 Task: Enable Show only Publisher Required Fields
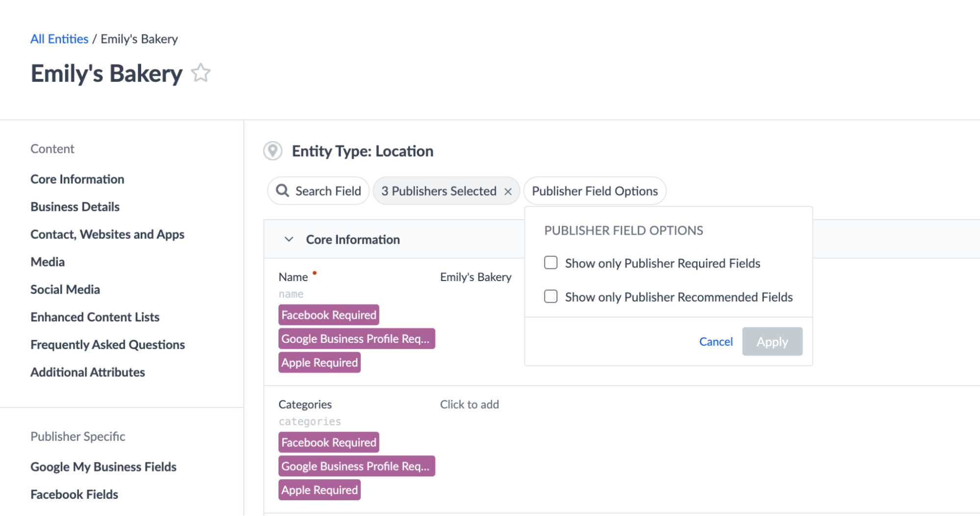tap(551, 263)
